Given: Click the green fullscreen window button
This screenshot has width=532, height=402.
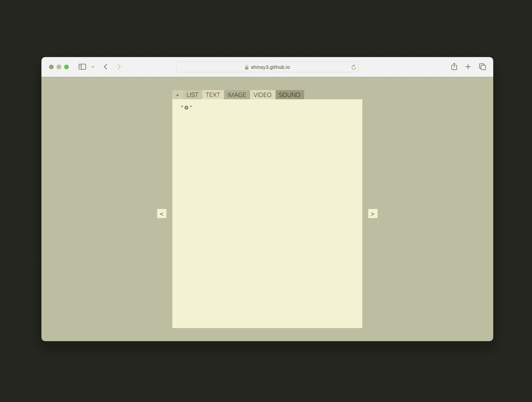Looking at the screenshot, I should tap(67, 67).
